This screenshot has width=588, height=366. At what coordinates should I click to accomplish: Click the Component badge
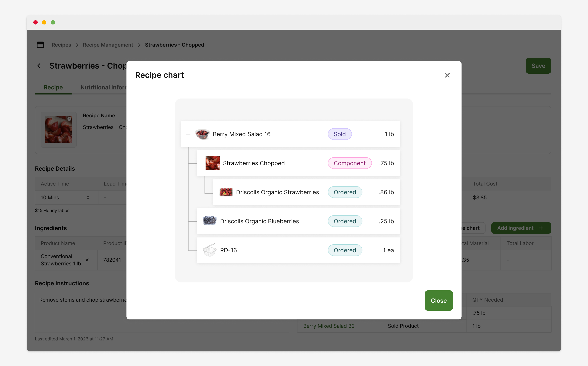click(349, 163)
